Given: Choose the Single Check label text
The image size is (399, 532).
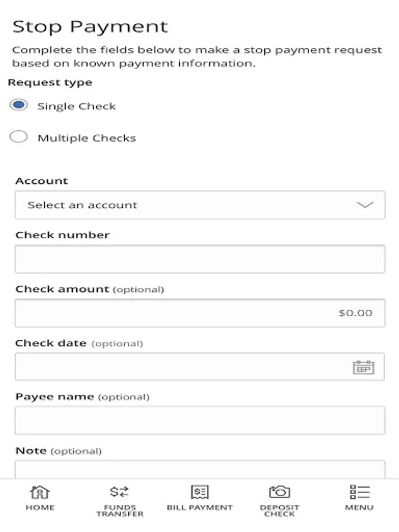Looking at the screenshot, I should (76, 106).
